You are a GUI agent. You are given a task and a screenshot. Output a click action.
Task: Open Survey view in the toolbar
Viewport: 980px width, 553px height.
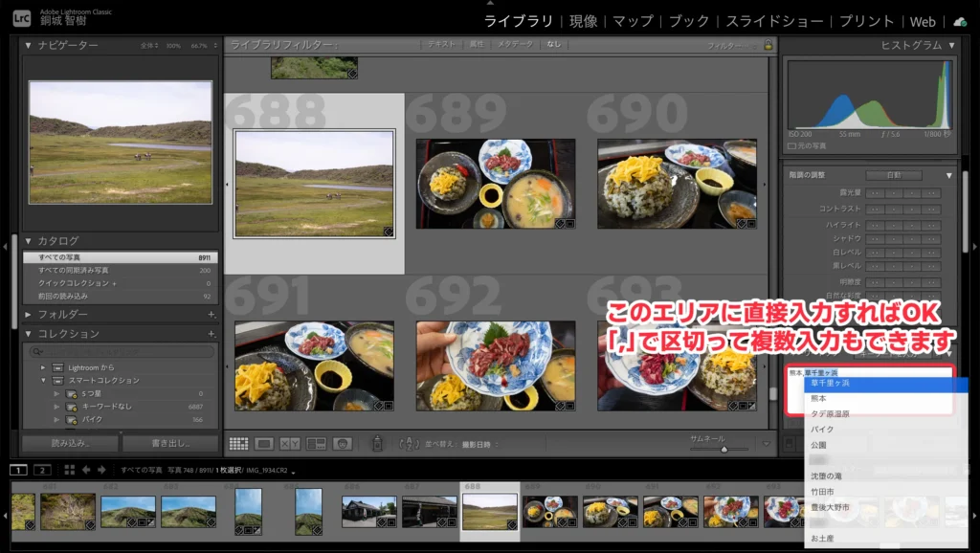tap(316, 444)
